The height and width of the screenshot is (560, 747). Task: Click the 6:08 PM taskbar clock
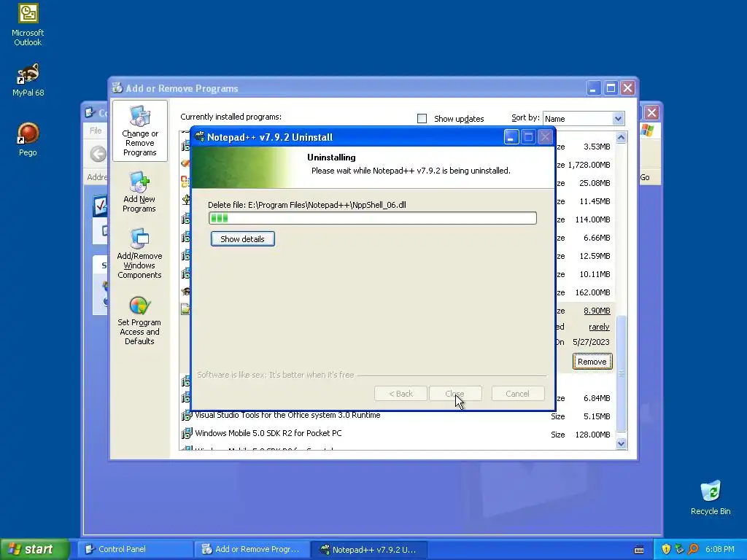pyautogui.click(x=719, y=549)
